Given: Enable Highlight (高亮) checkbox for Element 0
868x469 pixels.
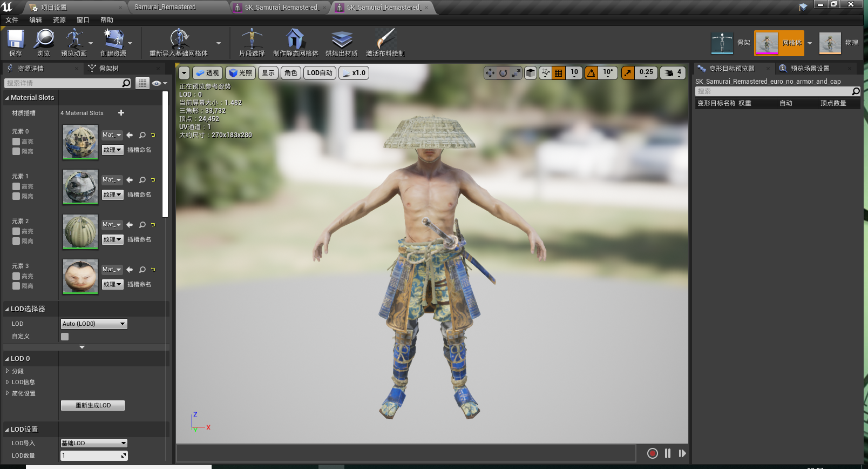Looking at the screenshot, I should [16, 142].
